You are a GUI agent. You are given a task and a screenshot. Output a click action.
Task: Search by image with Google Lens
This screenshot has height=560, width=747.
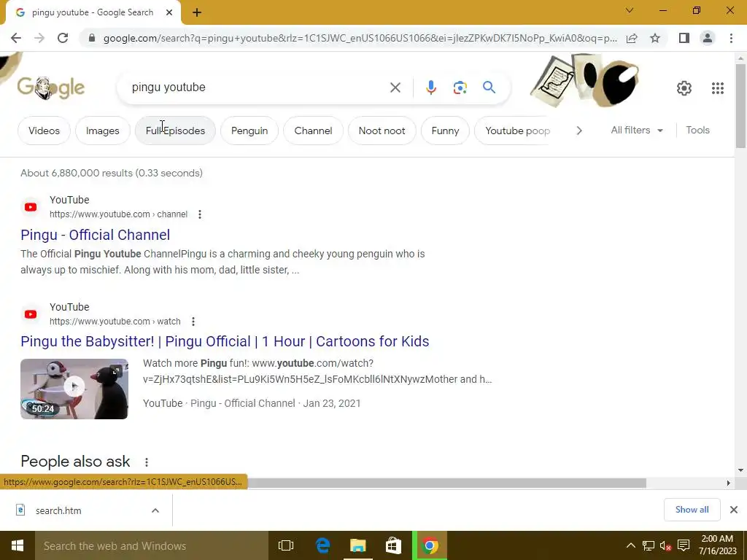(460, 87)
